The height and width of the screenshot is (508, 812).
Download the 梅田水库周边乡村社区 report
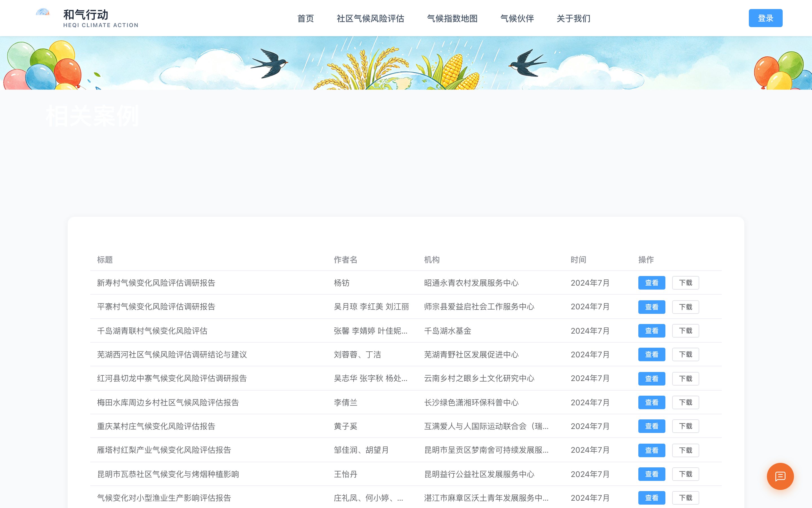(x=685, y=402)
